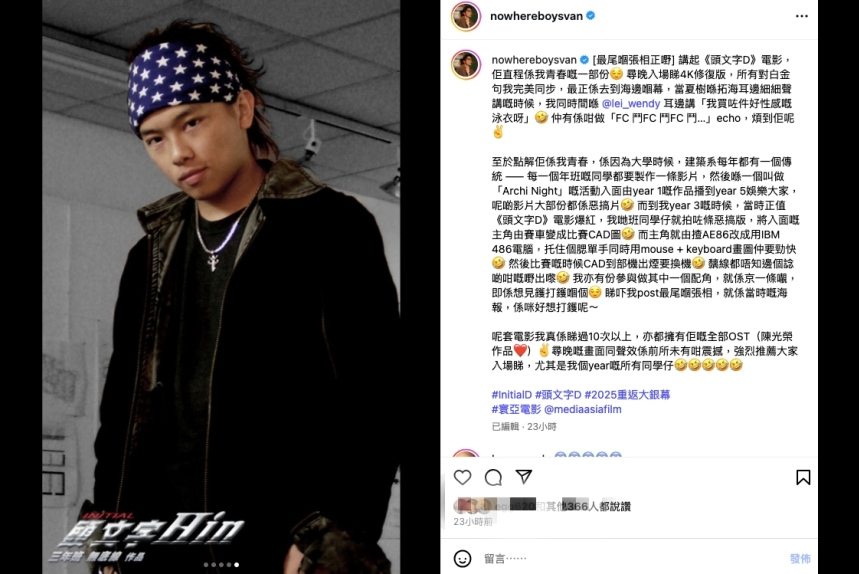Viewport: 859px width, 574px height.
Task: Click the verified badge beside header username
Action: pos(591,16)
